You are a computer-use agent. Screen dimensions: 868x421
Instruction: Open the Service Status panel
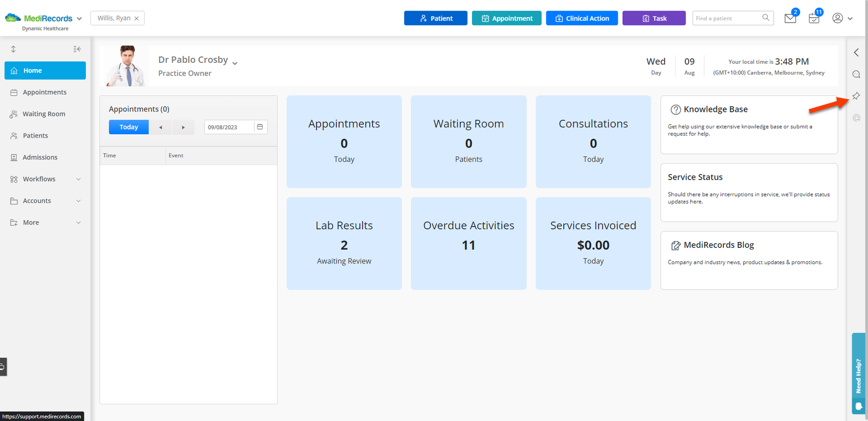(749, 193)
